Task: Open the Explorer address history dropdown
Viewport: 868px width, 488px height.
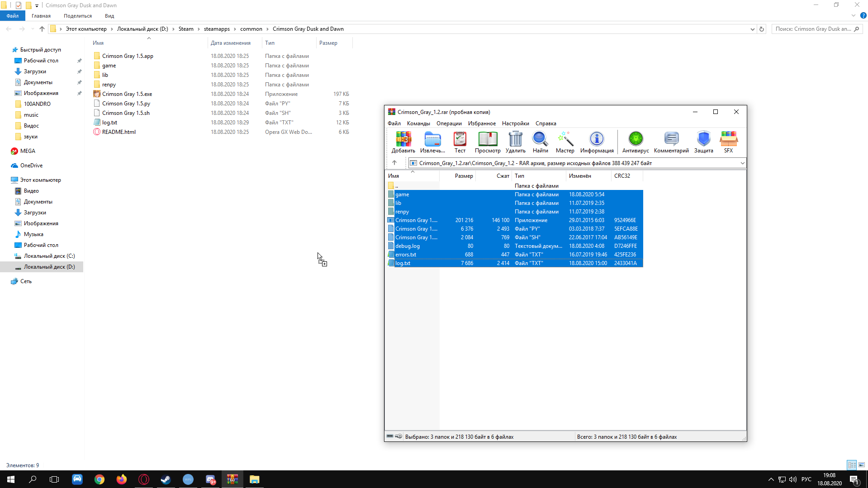Action: pyautogui.click(x=753, y=29)
